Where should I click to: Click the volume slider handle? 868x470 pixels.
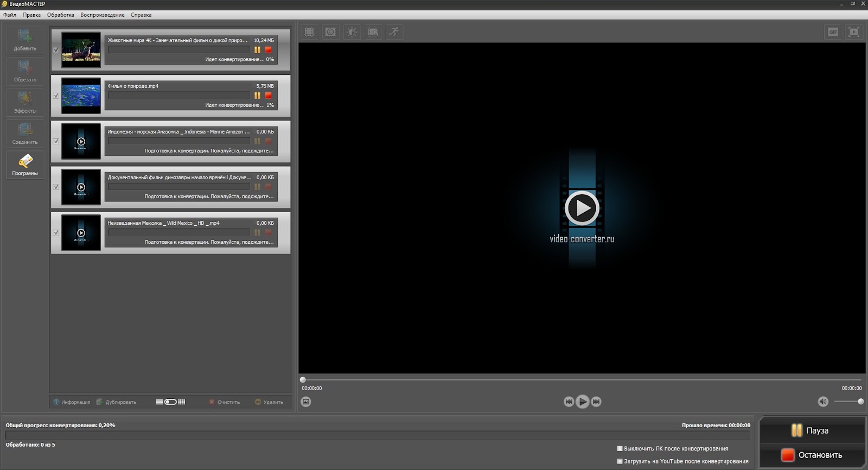860,402
